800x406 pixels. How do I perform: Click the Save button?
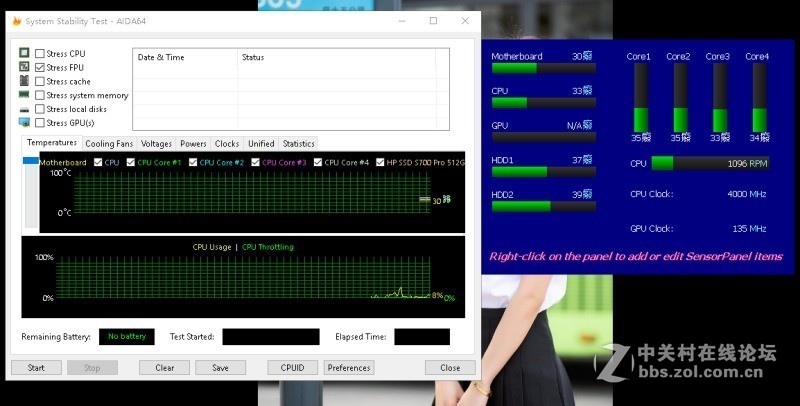pyautogui.click(x=220, y=368)
